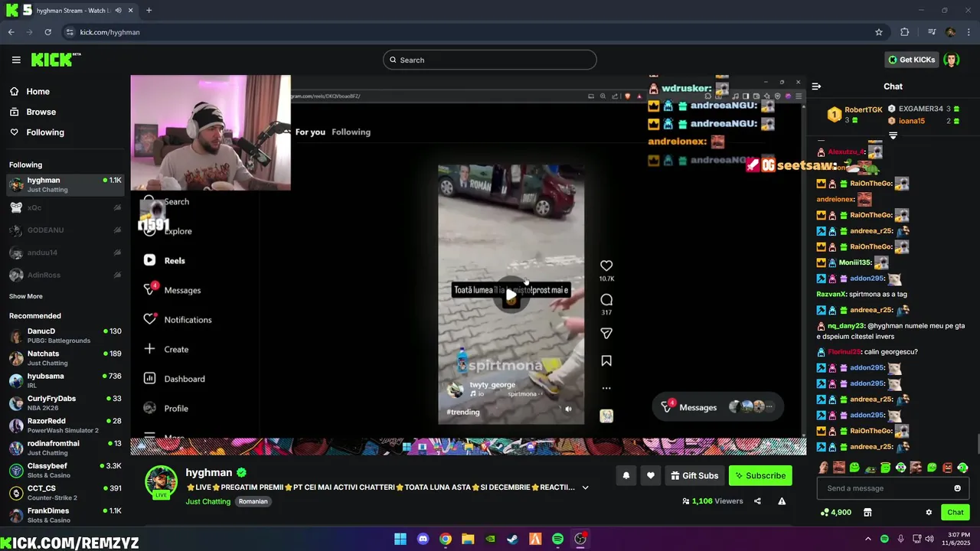Like the Instagram reel with heart icon

[606, 266]
